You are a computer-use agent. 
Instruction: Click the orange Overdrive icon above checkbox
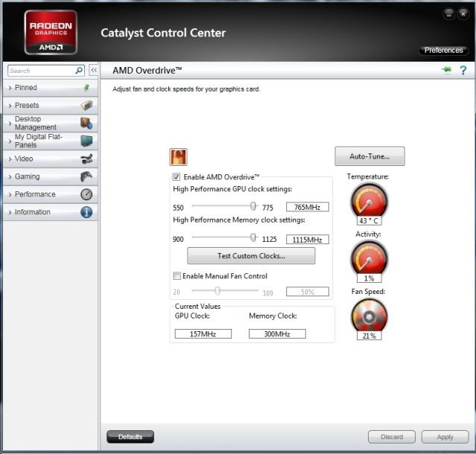click(178, 157)
